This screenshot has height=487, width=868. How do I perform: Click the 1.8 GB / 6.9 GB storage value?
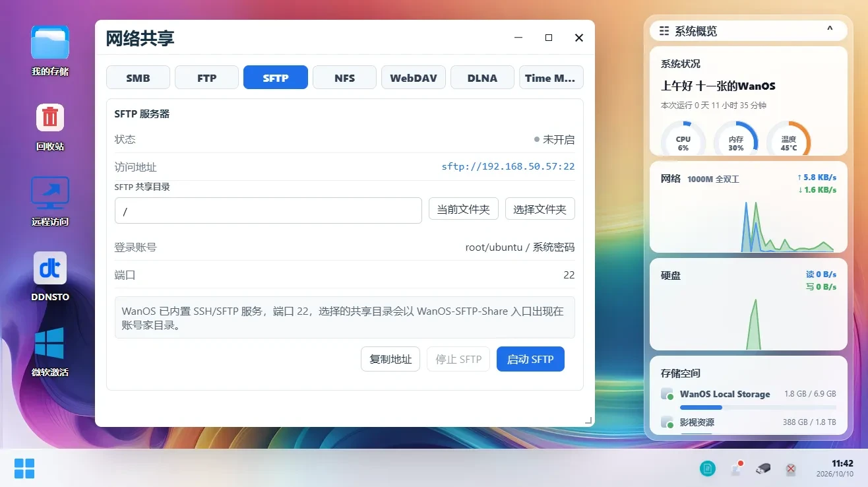(x=810, y=394)
